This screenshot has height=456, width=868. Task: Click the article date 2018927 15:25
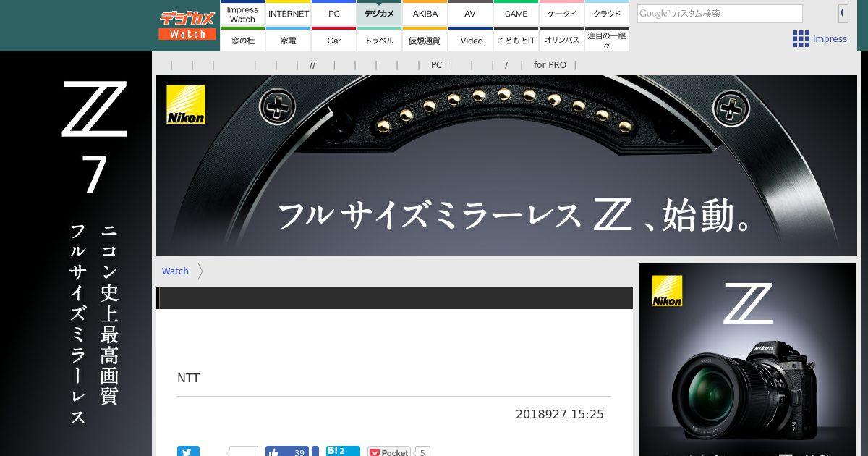559,414
